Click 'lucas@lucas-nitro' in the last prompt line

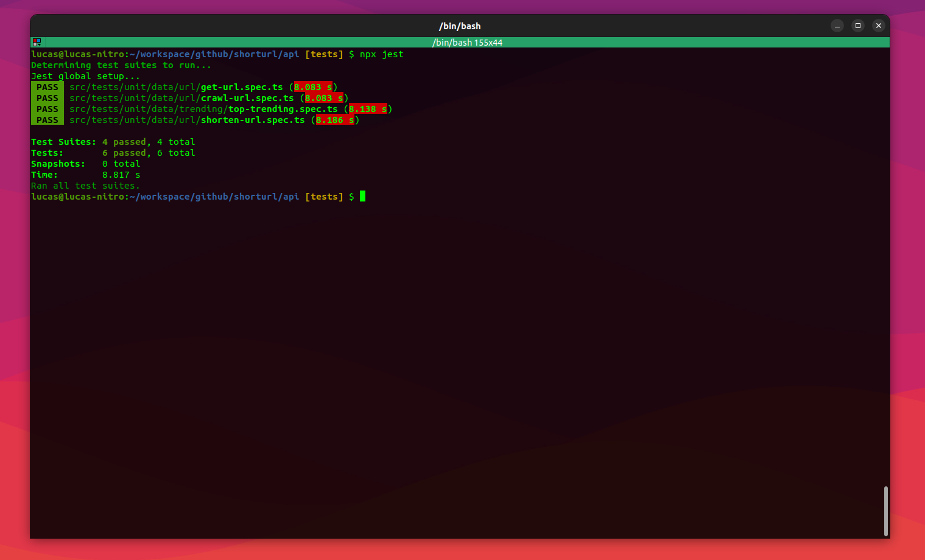[x=78, y=197]
